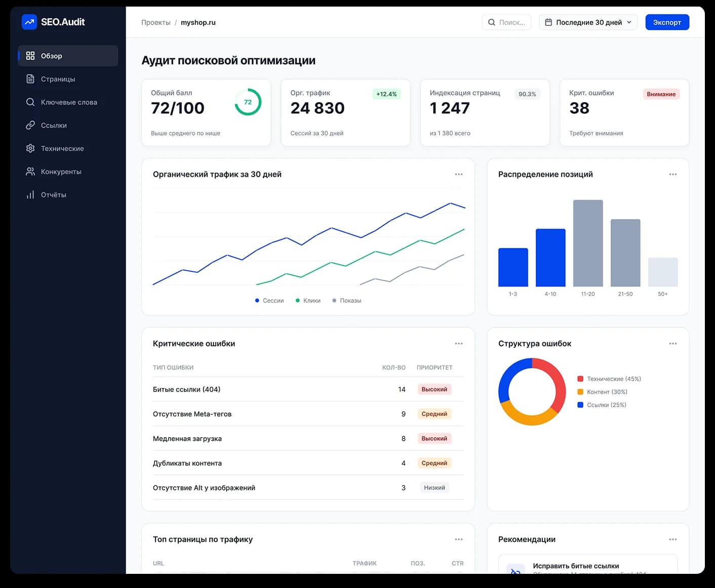Sort by ТИП ОШИБКИ column header
Screen dimensions: 715x588
click(x=173, y=367)
